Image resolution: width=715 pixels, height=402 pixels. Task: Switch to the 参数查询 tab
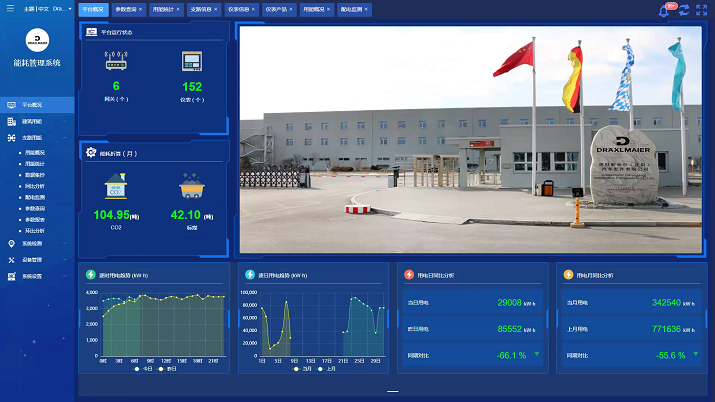[126, 9]
